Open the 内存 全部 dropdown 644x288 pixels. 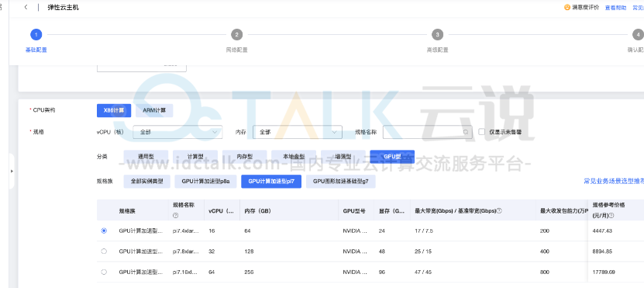point(298,132)
